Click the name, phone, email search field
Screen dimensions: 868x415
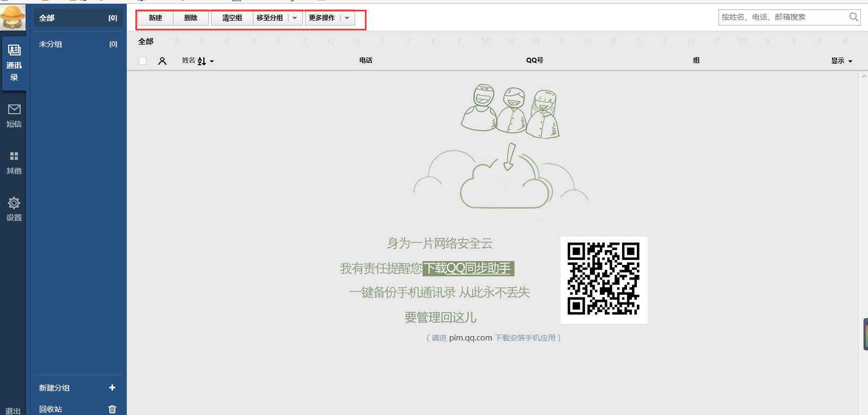(783, 17)
